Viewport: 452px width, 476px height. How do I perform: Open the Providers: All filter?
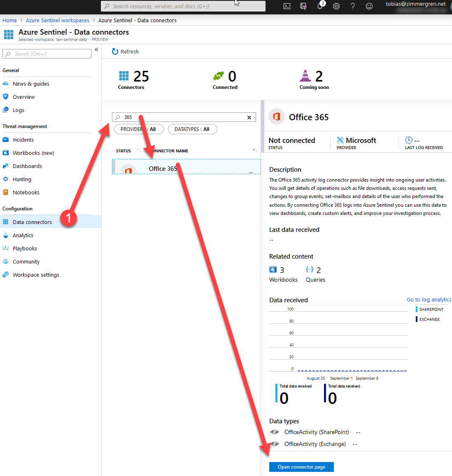(138, 129)
